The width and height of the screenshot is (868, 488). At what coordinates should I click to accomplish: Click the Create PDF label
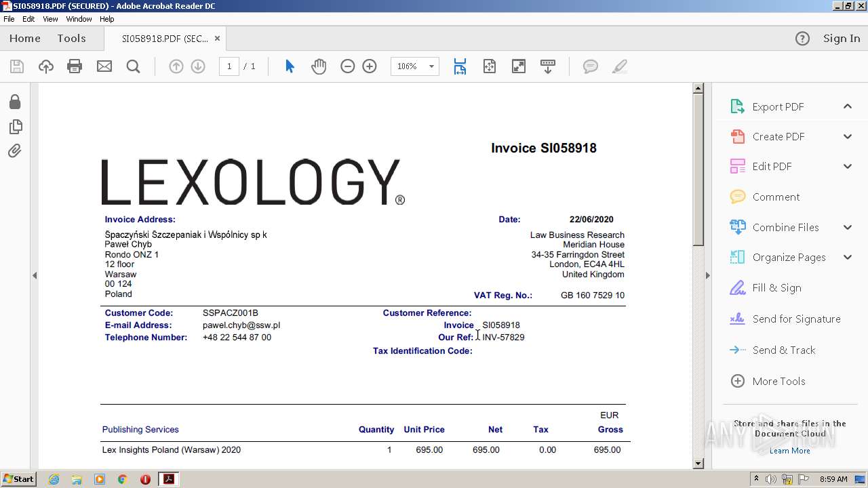coord(778,137)
